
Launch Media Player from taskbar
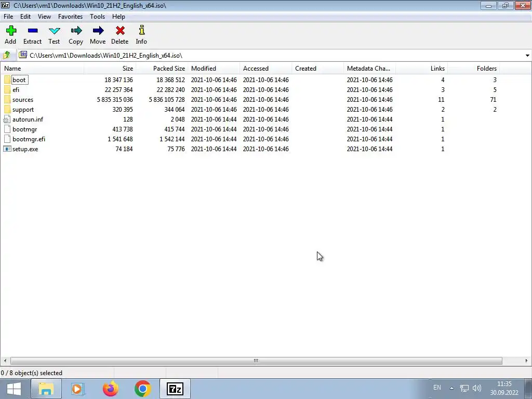(x=78, y=389)
